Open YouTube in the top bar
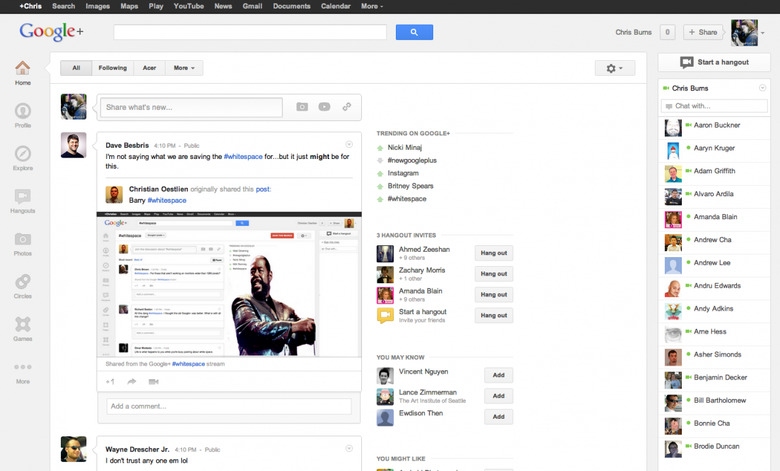The height and width of the screenshot is (471, 780). [x=189, y=6]
